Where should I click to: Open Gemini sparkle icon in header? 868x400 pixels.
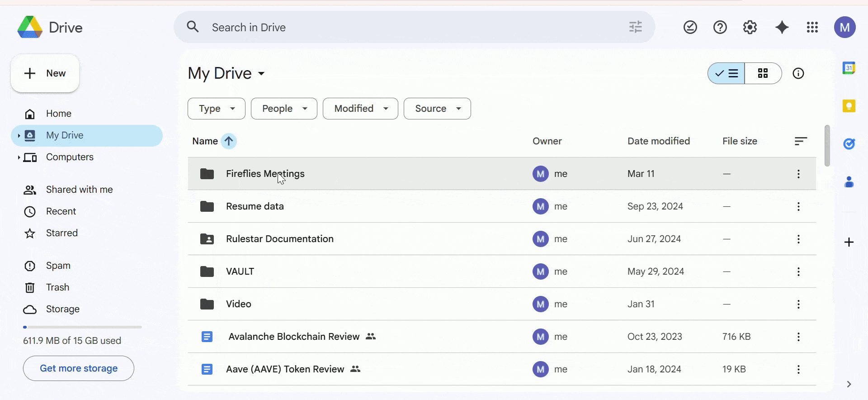[x=782, y=28]
